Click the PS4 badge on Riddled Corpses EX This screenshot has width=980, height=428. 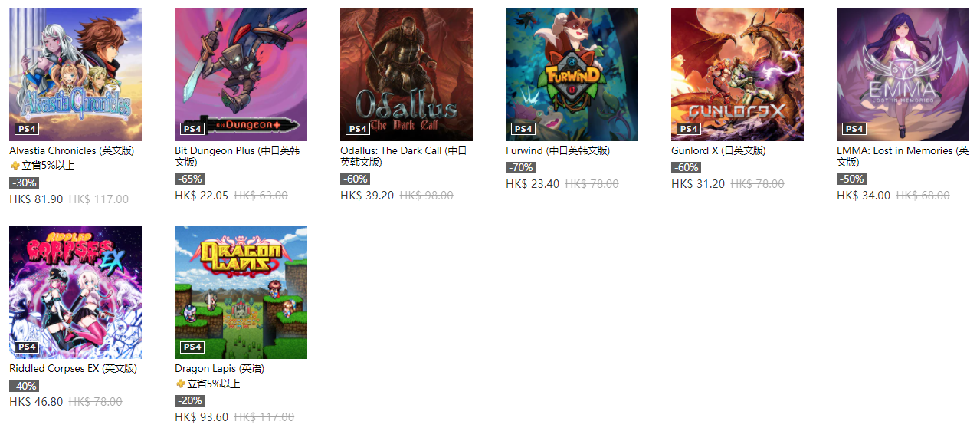pos(27,347)
